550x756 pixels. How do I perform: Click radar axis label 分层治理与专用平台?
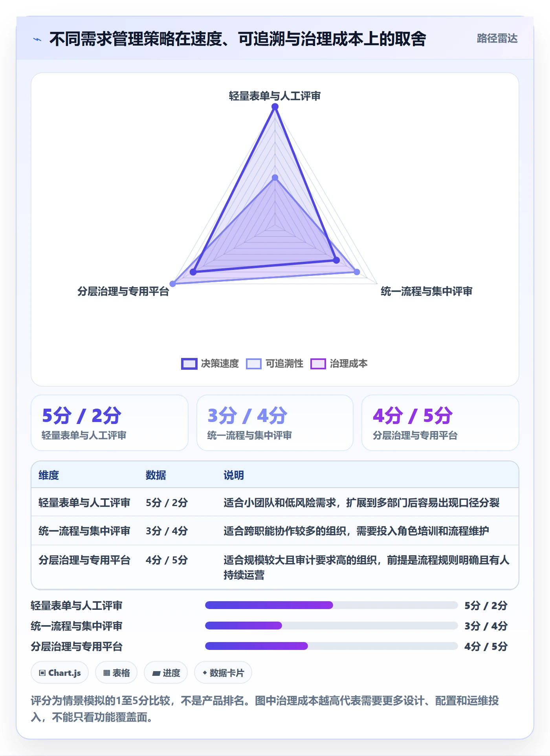pos(123,291)
